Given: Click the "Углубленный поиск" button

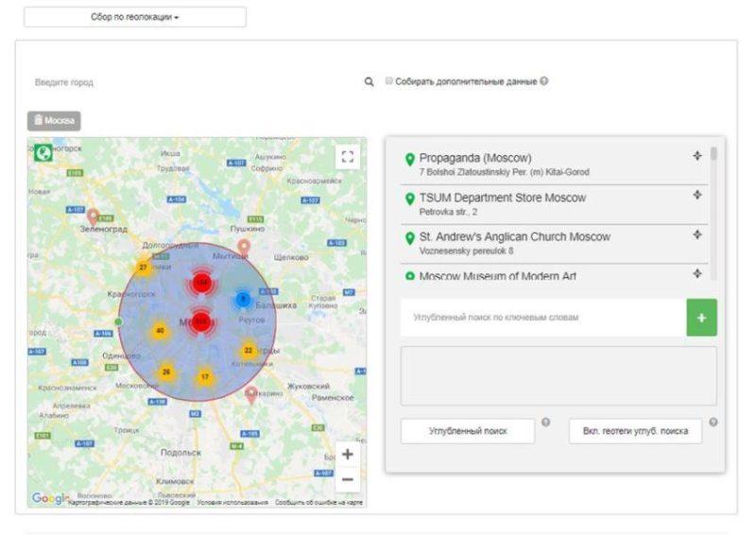Looking at the screenshot, I should pos(468,431).
